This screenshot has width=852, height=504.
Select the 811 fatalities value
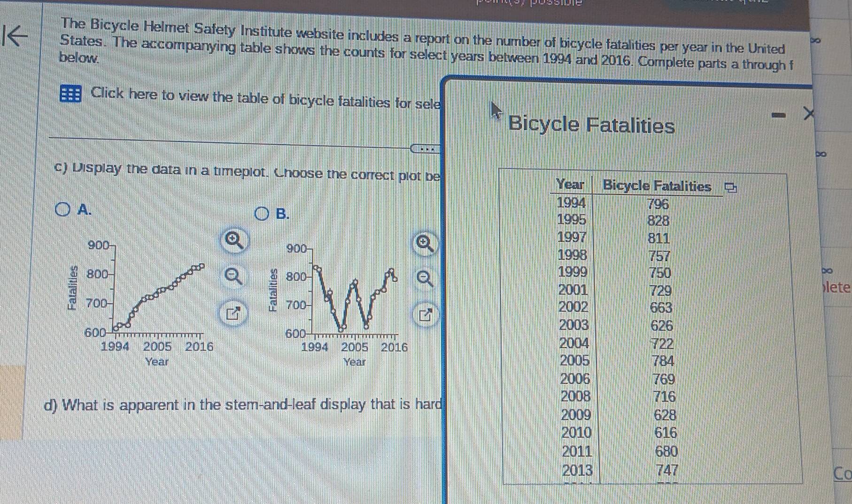pyautogui.click(x=659, y=238)
